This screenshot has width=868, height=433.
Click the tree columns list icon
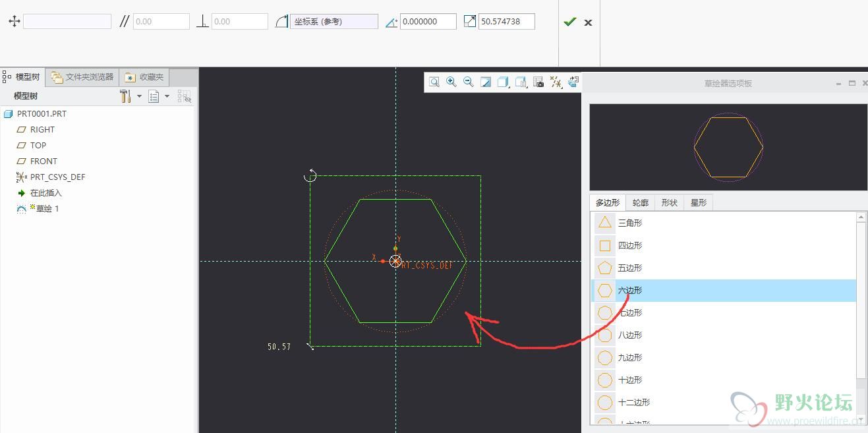(x=154, y=96)
